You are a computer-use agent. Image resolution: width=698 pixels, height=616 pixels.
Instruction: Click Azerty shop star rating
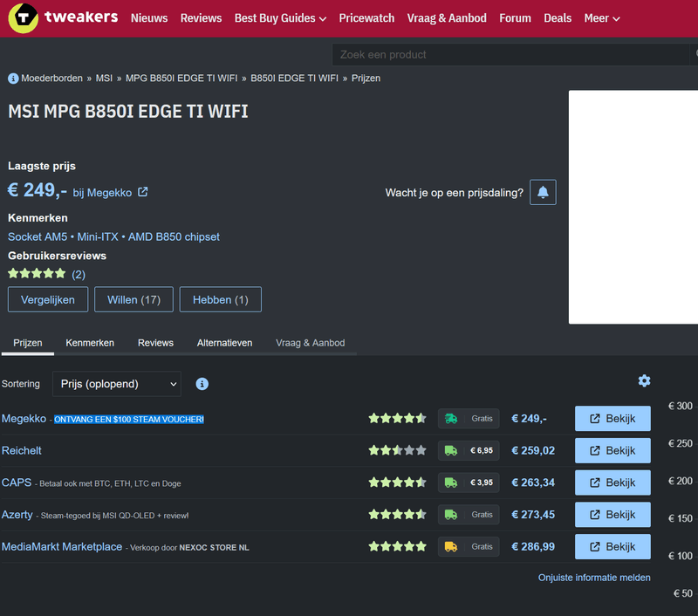398,515
